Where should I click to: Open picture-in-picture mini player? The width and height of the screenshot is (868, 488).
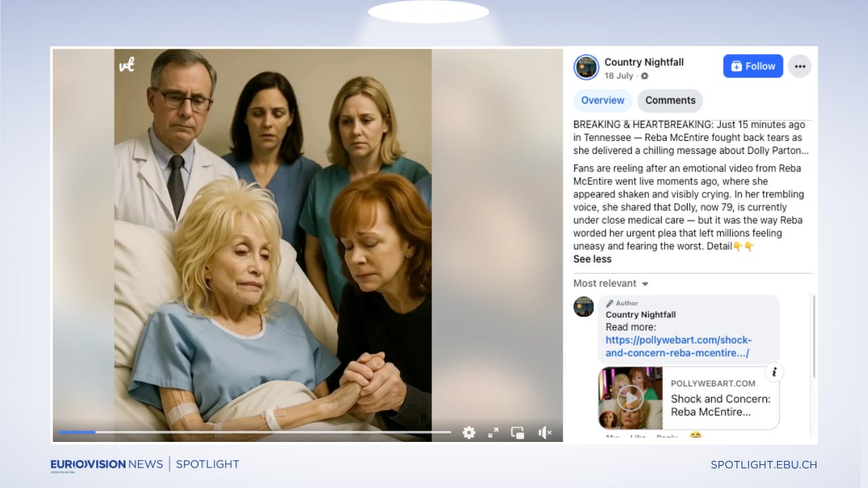518,432
